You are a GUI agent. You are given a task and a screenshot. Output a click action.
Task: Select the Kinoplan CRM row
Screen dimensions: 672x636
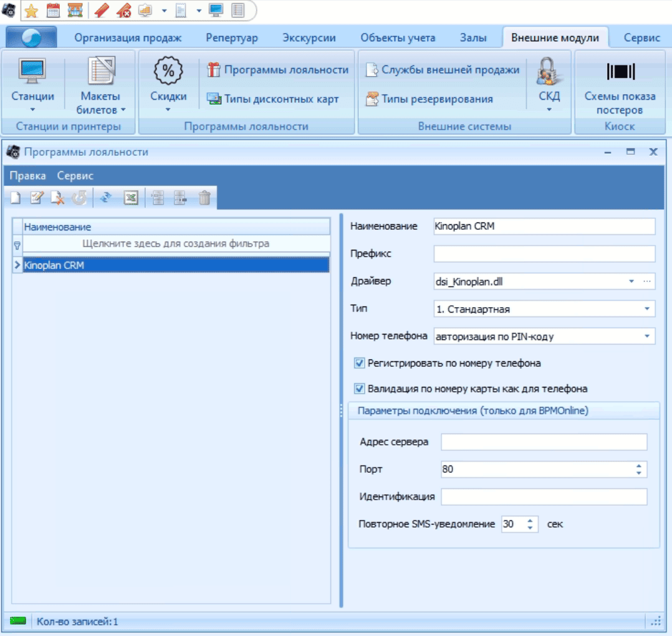coord(176,265)
